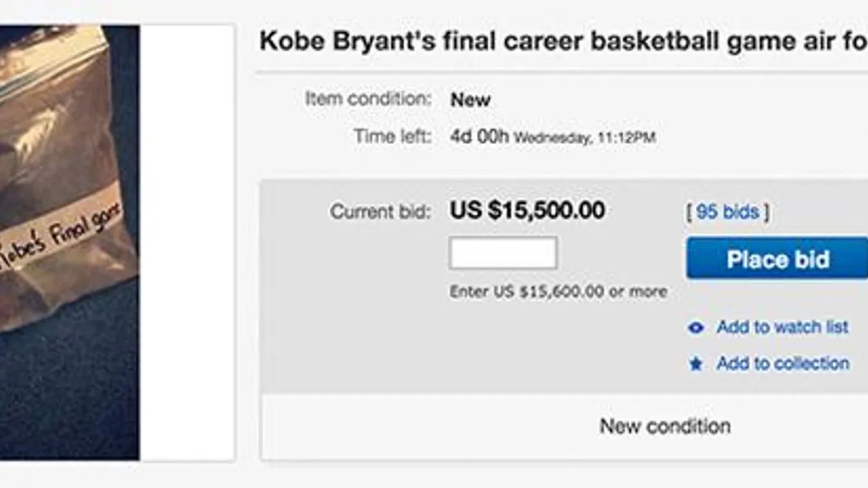Click the Wednesday, 11:12PM end time
The width and height of the screenshot is (868, 488).
(584, 138)
